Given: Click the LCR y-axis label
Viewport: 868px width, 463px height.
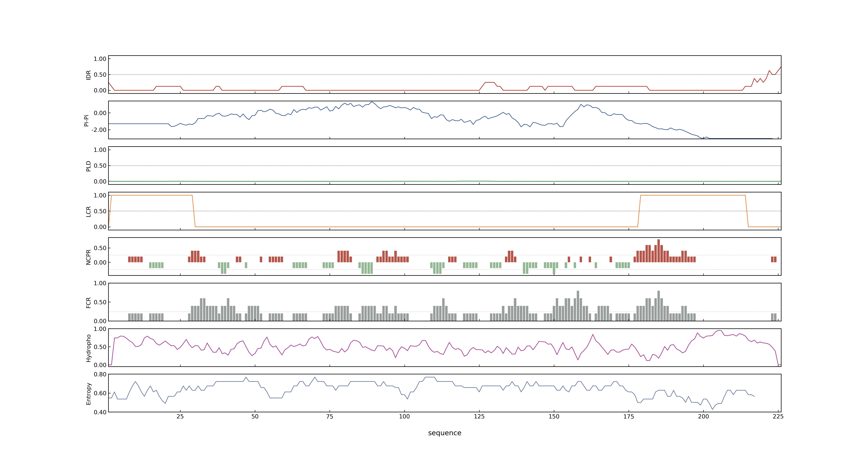Looking at the screenshot, I should click(x=88, y=211).
